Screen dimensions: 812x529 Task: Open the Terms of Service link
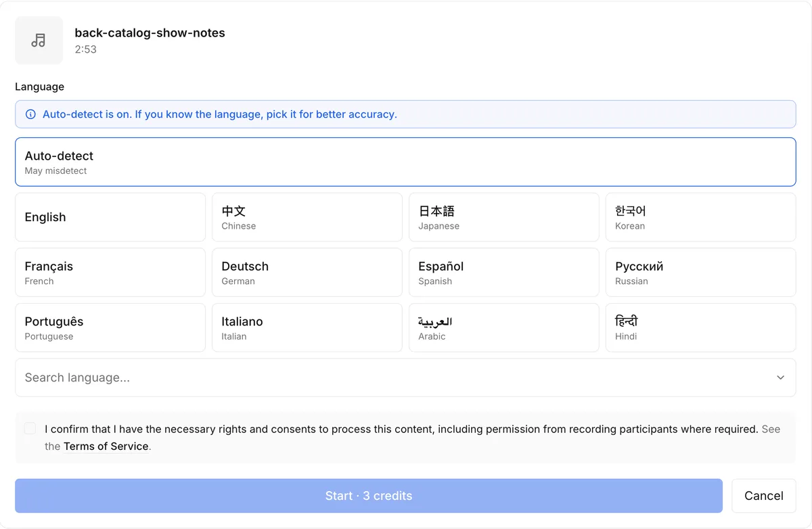click(106, 446)
